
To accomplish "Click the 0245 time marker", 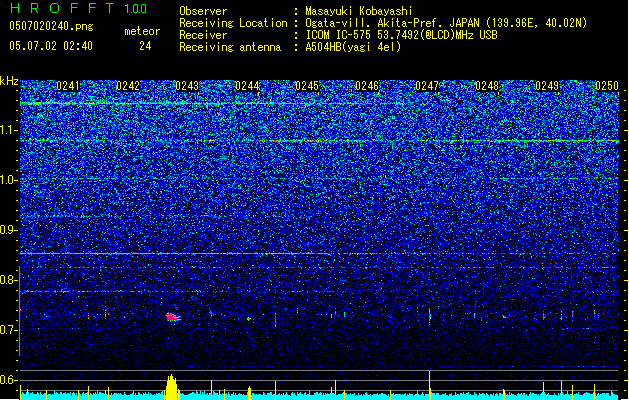I will 307,86.
